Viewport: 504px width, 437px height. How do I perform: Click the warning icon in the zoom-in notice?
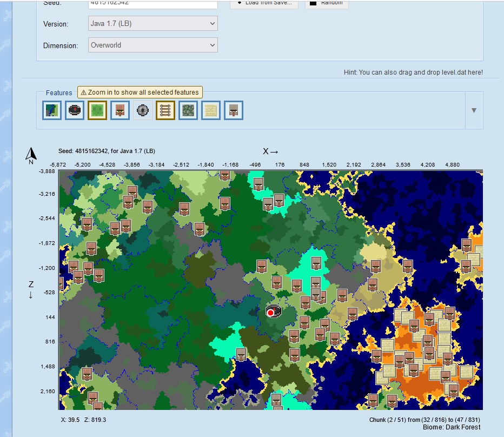pos(84,92)
